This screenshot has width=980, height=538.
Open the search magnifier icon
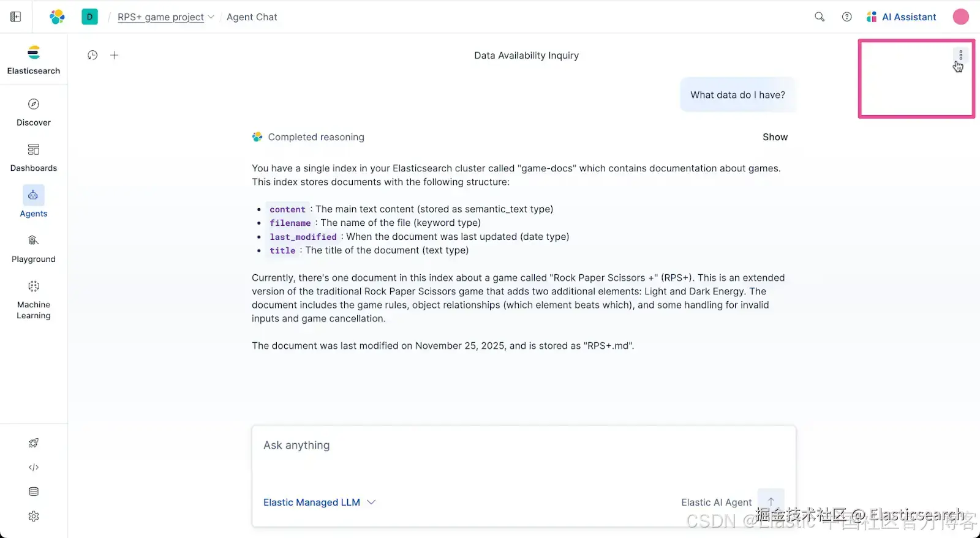tap(820, 17)
